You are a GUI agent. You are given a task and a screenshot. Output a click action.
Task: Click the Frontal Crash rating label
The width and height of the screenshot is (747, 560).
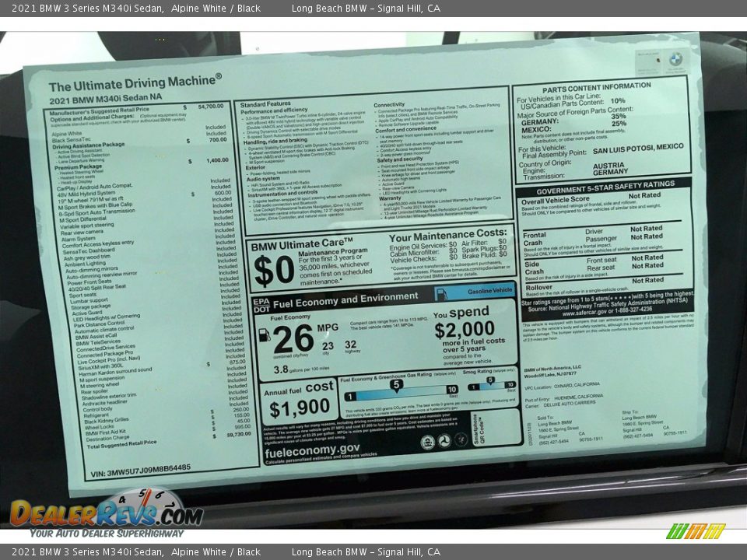pos(535,239)
